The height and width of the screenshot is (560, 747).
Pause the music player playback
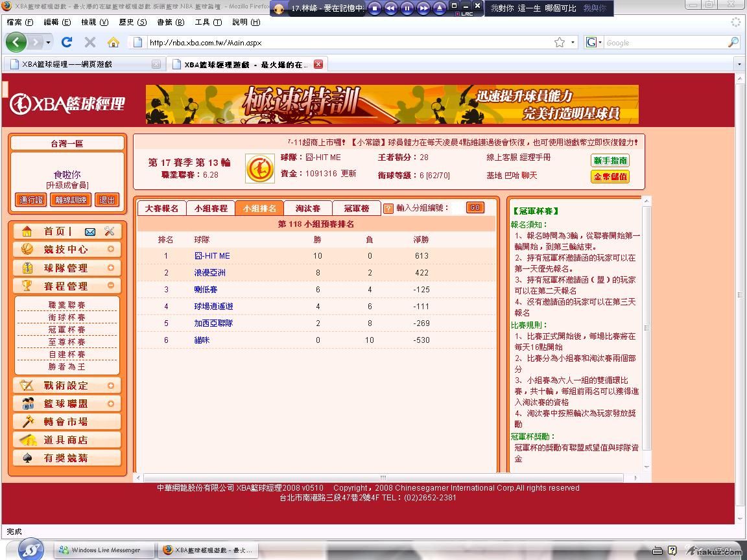pos(407,8)
